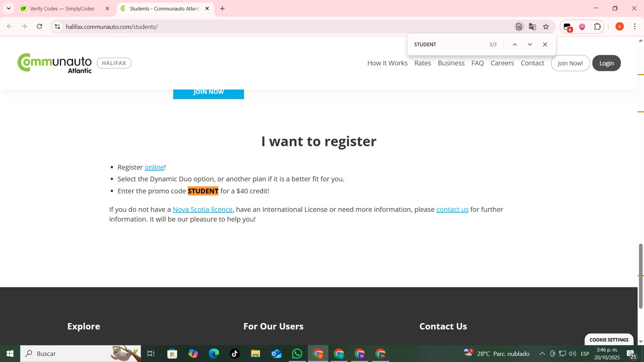The image size is (644, 362).
Task: Open Microsoft Store from taskbar
Action: click(173, 354)
